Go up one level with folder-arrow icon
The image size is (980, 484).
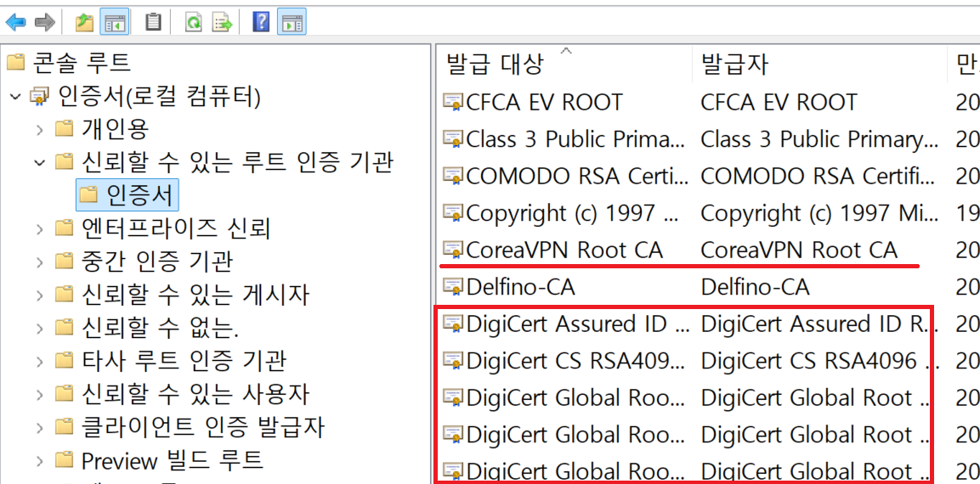(84, 23)
